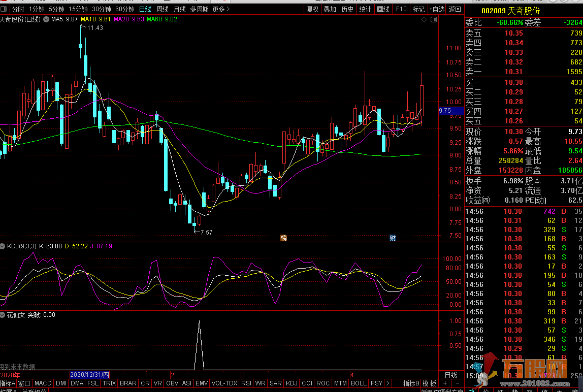The width and height of the screenshot is (583, 392).
Task: Open the 模板 template option
Action: pos(429,383)
